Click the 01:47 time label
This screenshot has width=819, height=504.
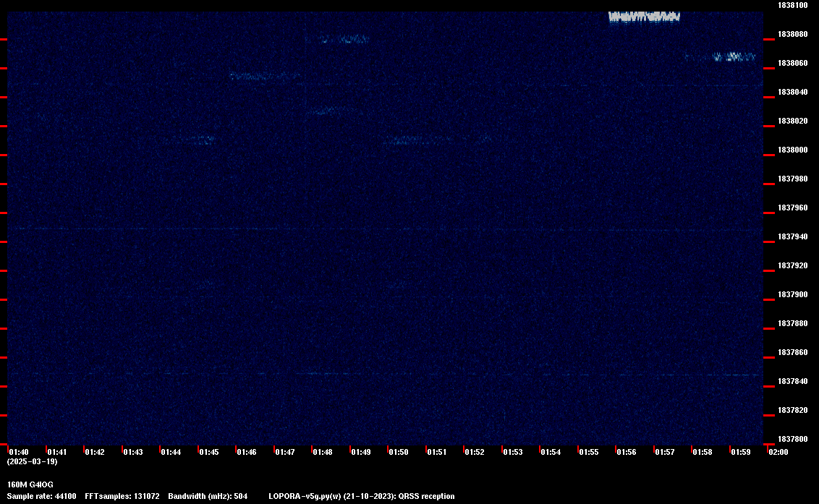coord(284,452)
